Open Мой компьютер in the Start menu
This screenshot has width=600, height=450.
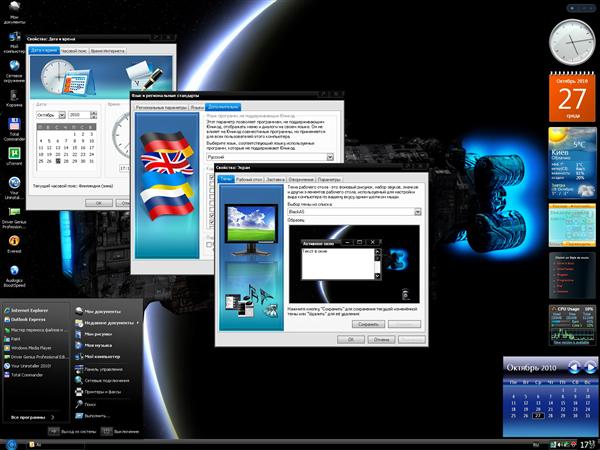(98, 357)
